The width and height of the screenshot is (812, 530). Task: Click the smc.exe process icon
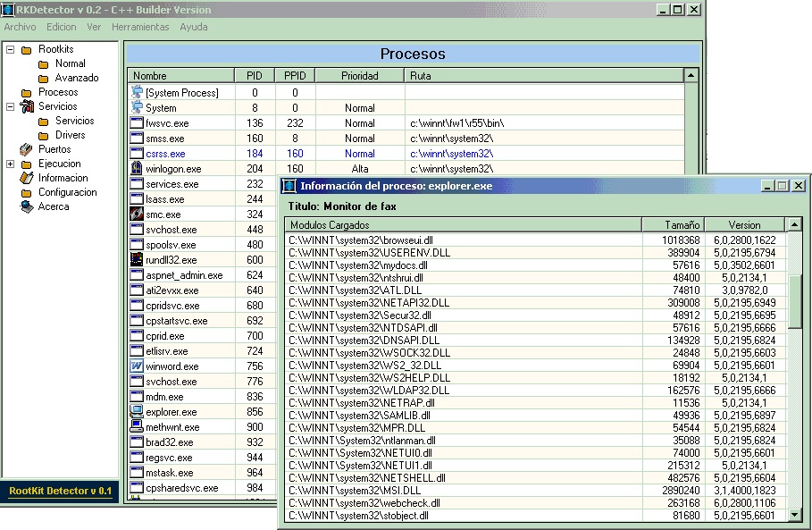point(137,215)
